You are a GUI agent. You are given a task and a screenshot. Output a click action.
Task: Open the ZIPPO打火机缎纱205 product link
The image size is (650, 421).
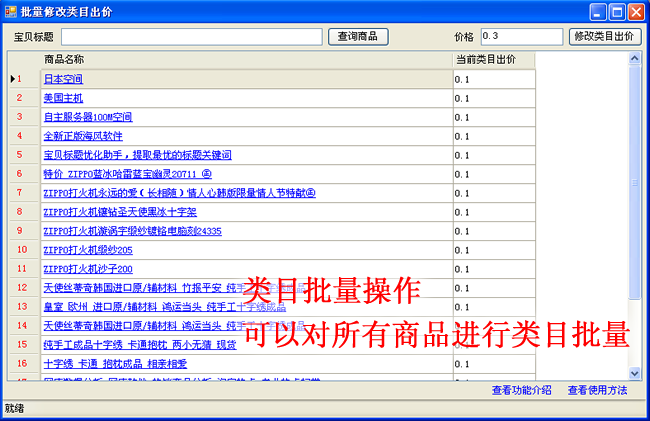point(88,250)
